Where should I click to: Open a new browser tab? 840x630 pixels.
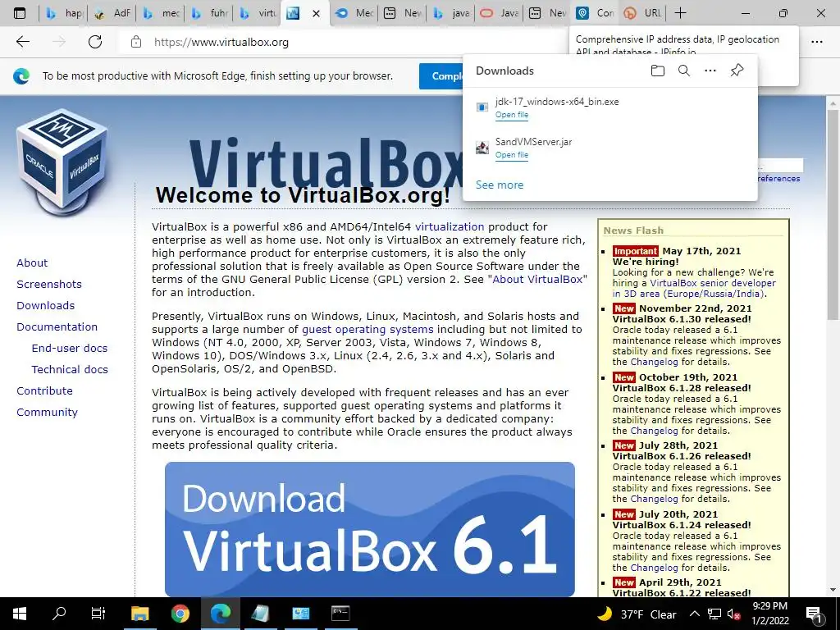click(680, 13)
